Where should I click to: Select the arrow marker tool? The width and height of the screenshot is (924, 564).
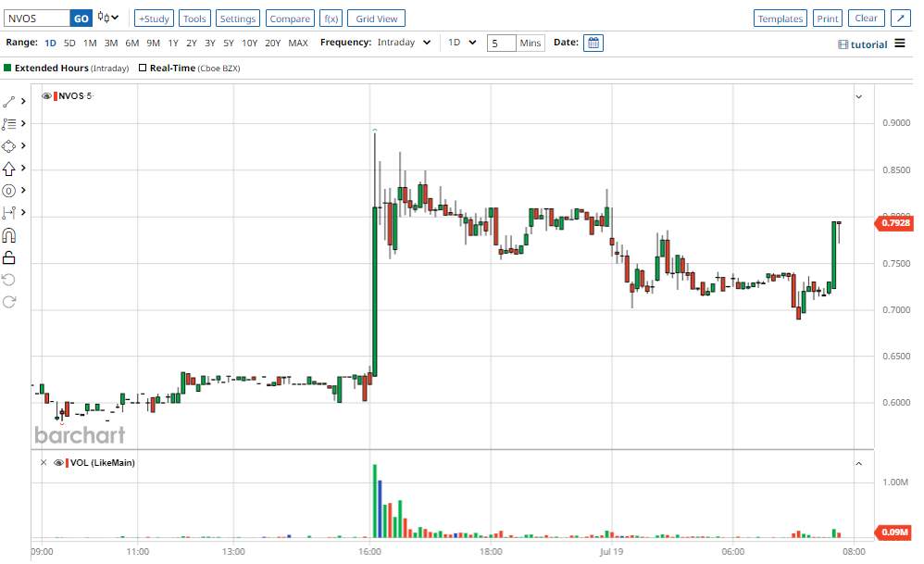click(x=9, y=169)
